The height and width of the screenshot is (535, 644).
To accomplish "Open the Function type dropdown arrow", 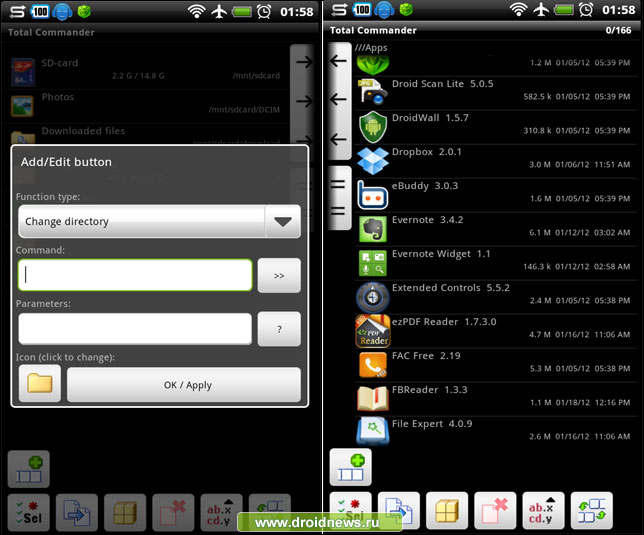I will click(283, 222).
